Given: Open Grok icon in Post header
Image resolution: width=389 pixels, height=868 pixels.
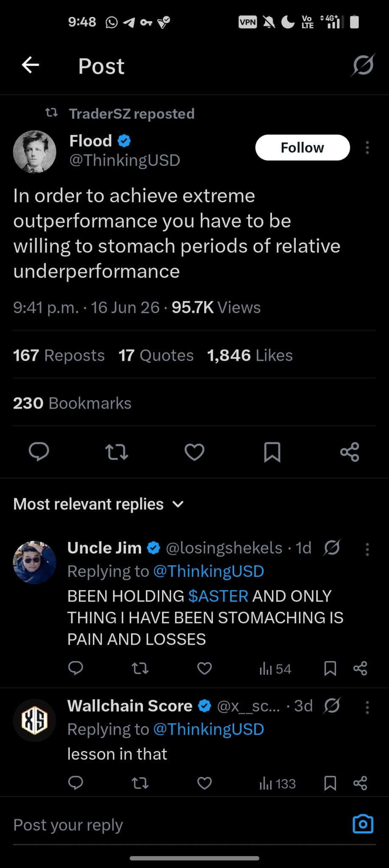Looking at the screenshot, I should [x=363, y=65].
